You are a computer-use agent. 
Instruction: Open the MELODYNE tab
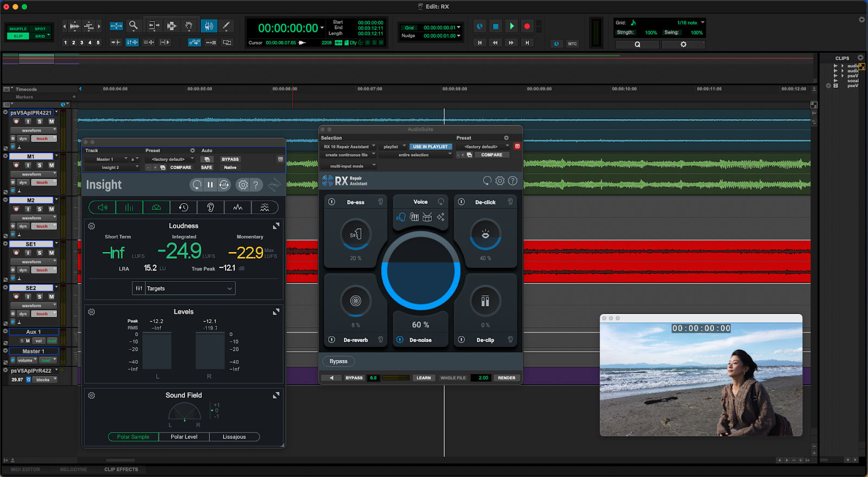click(73, 469)
